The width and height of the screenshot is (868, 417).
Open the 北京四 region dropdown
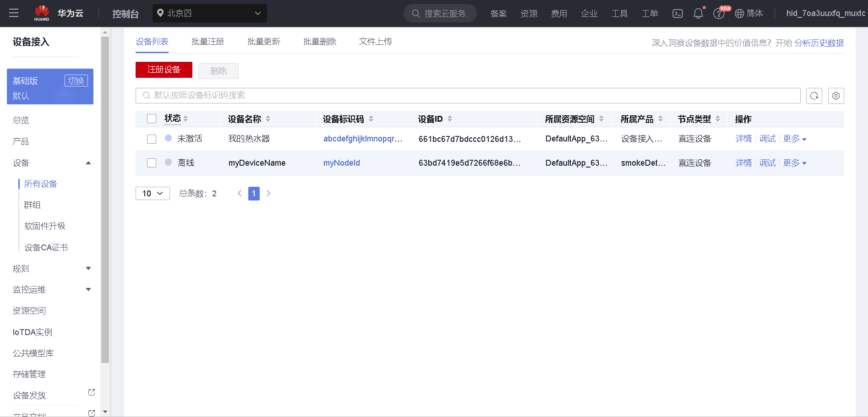(x=210, y=13)
